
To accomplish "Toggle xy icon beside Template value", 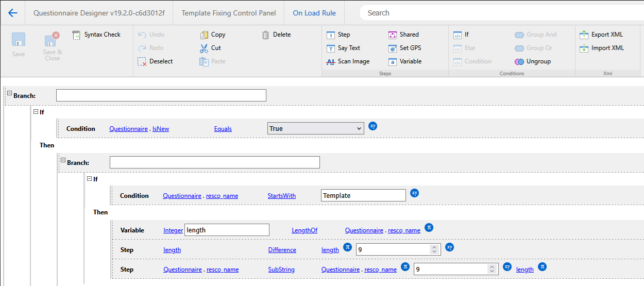I will pyautogui.click(x=415, y=193).
